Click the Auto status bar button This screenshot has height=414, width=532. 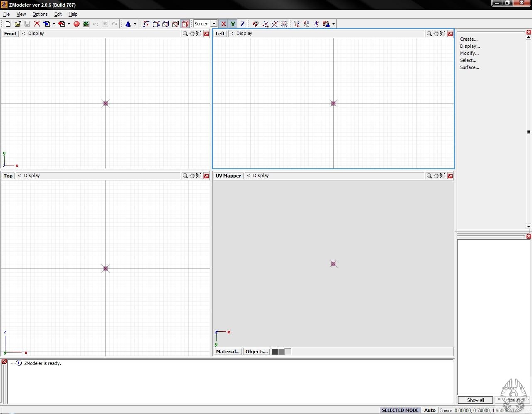coord(430,410)
